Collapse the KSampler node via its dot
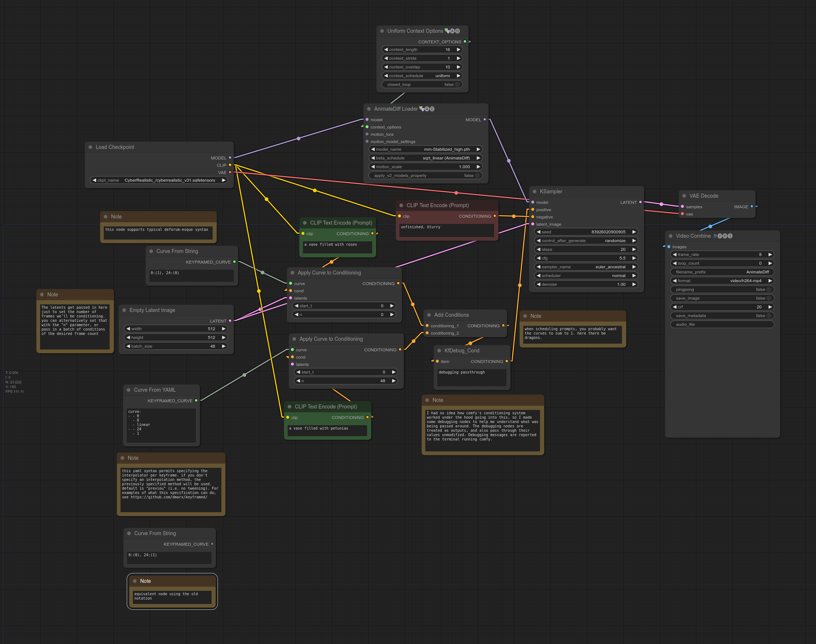 pos(534,191)
